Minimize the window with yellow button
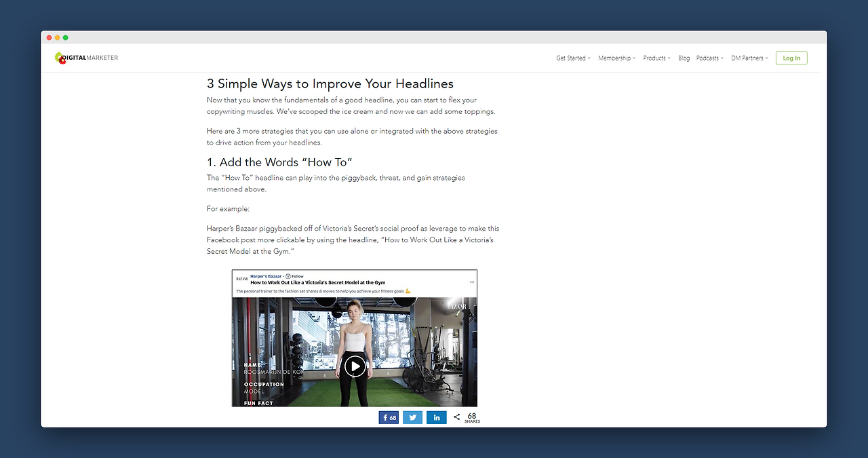This screenshot has height=458, width=868. point(58,37)
